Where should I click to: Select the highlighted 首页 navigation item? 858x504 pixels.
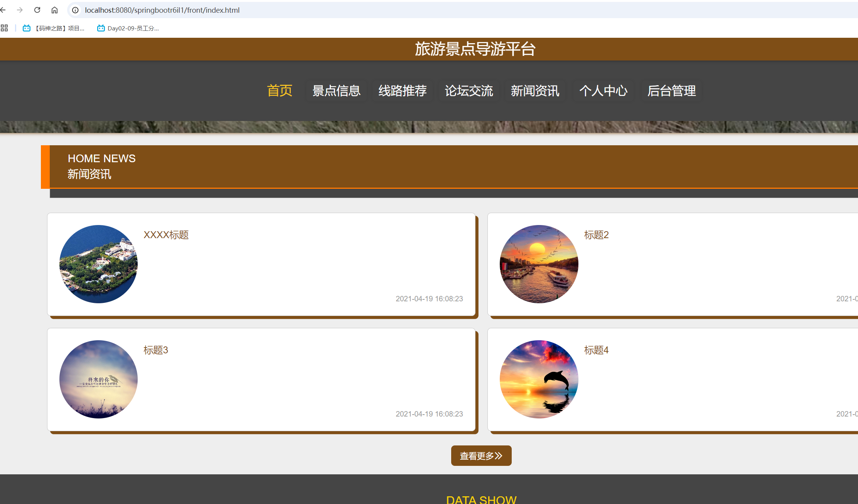tap(280, 91)
